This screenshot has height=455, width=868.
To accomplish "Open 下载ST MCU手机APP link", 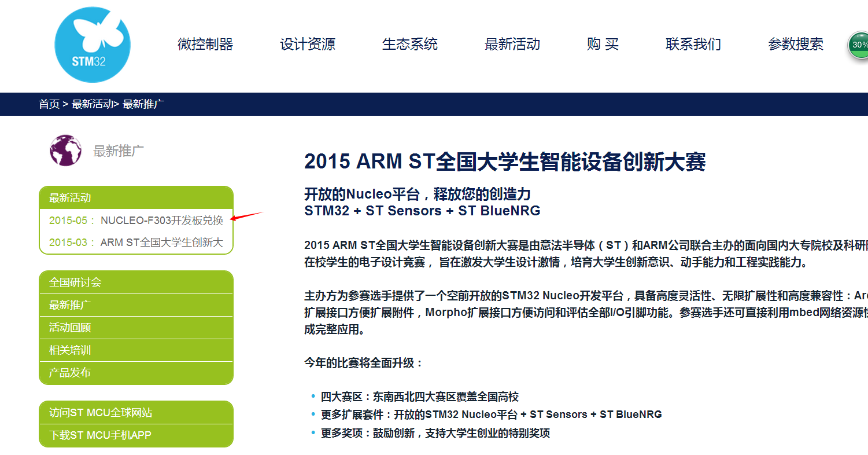I will click(136, 435).
